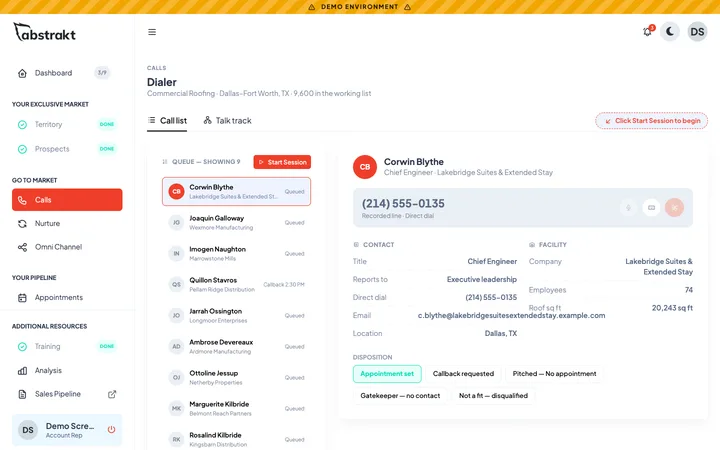Select Quillon Stavros callback row
Image resolution: width=720 pixels, height=450 pixels.
click(x=236, y=285)
